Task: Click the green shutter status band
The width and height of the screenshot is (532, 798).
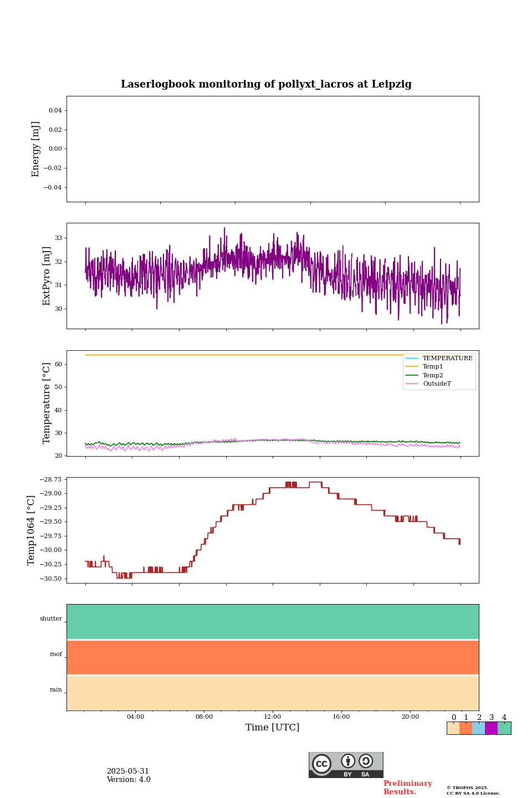Action: tap(273, 622)
